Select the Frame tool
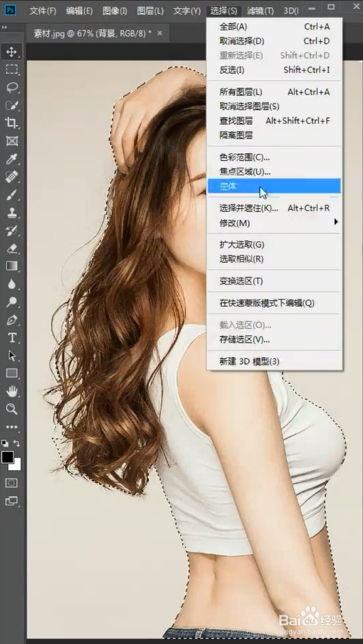The width and height of the screenshot is (363, 644). point(11,141)
